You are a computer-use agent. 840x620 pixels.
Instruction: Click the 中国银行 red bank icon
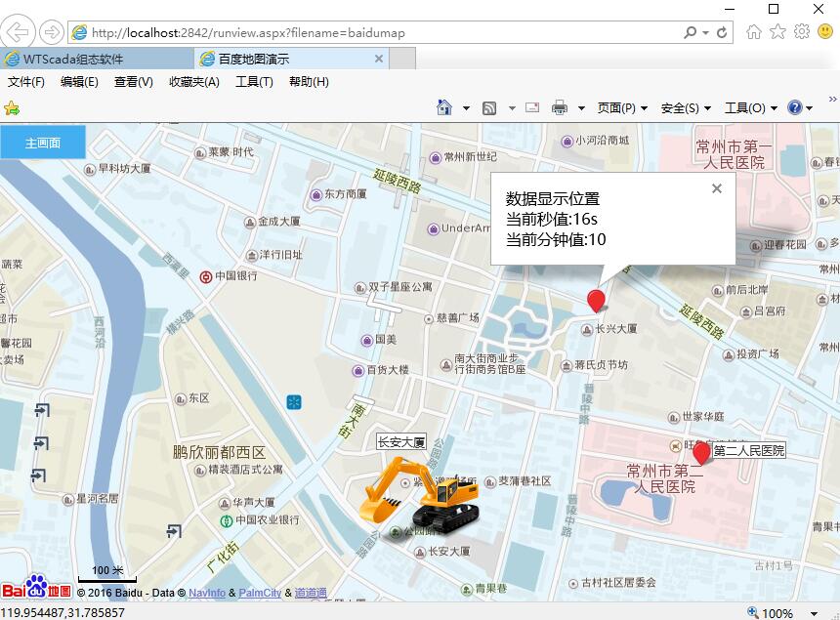click(x=206, y=277)
